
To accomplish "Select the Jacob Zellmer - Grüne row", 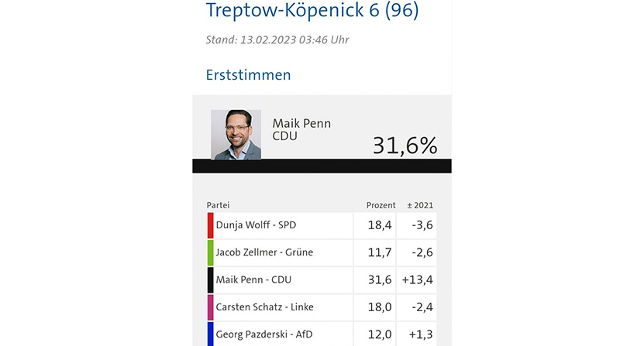I will pyautogui.click(x=322, y=252).
